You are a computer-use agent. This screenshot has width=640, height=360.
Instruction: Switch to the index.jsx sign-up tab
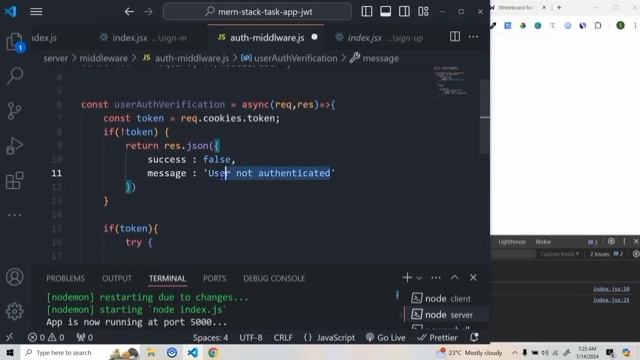(379, 38)
